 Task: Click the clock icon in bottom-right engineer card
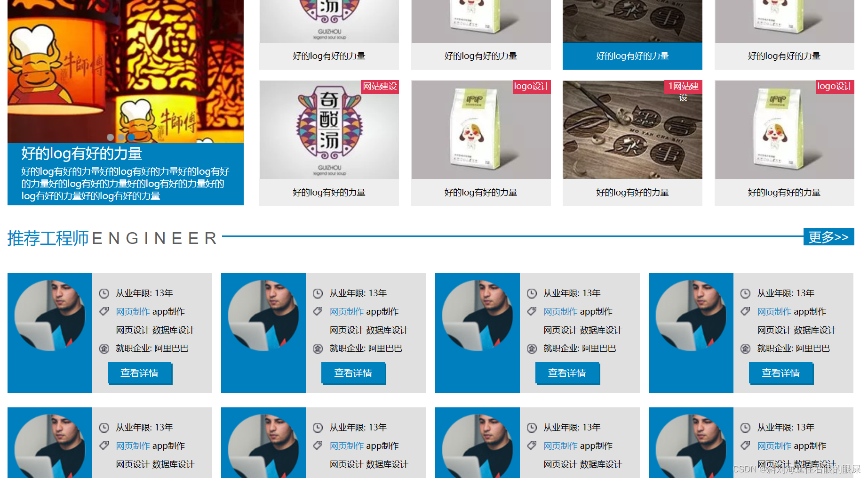(x=745, y=428)
